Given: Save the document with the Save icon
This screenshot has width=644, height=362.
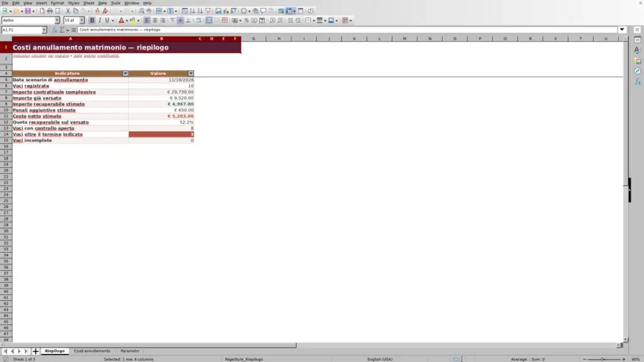Looking at the screenshot, I should click(28, 11).
